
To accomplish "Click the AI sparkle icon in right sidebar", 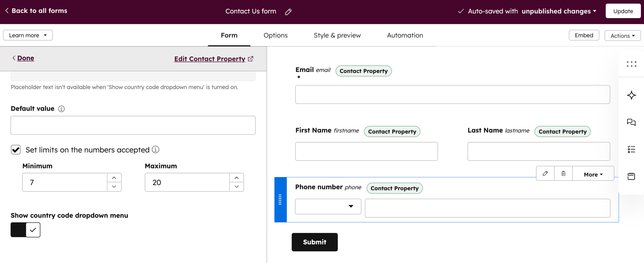I will [x=631, y=95].
